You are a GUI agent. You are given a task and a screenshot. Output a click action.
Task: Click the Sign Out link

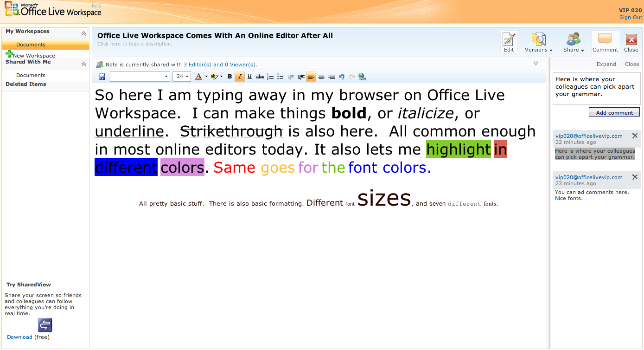point(631,17)
